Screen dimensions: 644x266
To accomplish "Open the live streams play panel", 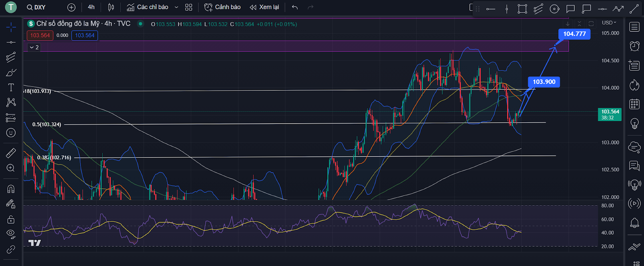I will 634,204.
